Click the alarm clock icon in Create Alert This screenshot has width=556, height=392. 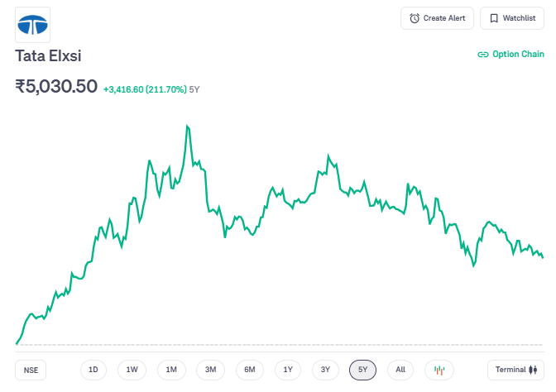[415, 18]
